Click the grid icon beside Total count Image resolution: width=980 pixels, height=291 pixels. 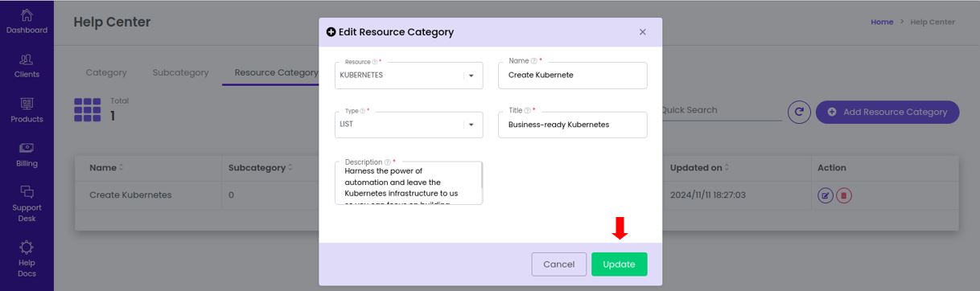pos(87,110)
